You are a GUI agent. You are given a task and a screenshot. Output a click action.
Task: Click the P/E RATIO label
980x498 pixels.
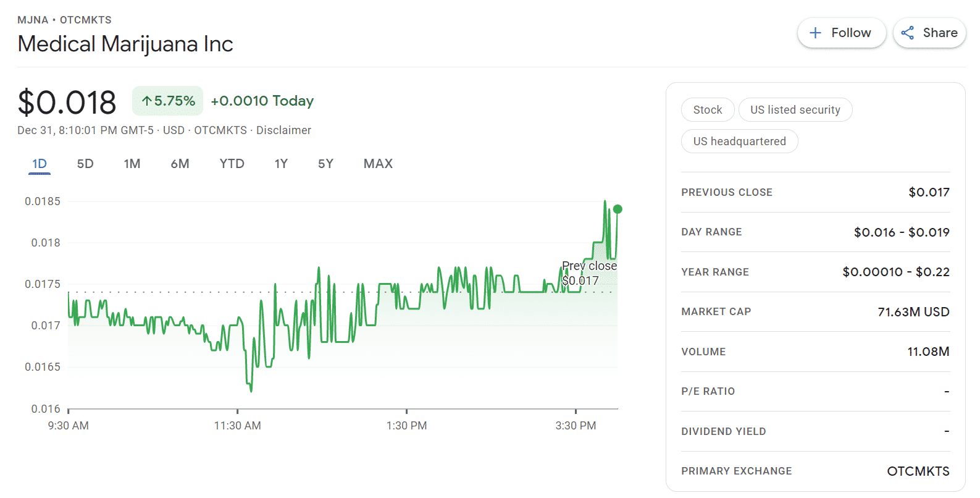click(708, 391)
